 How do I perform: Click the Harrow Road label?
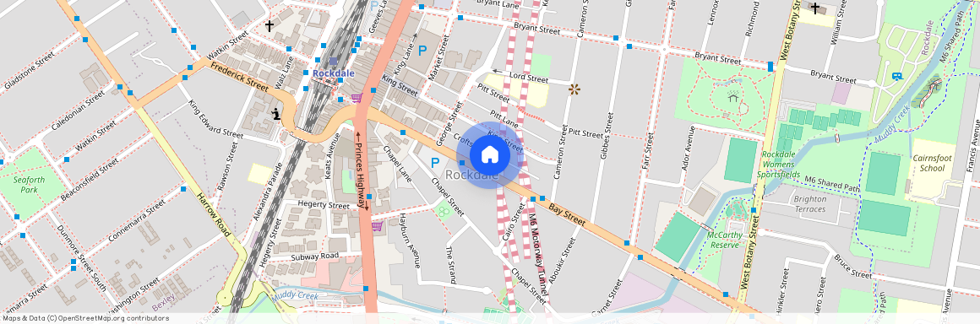coord(215,214)
